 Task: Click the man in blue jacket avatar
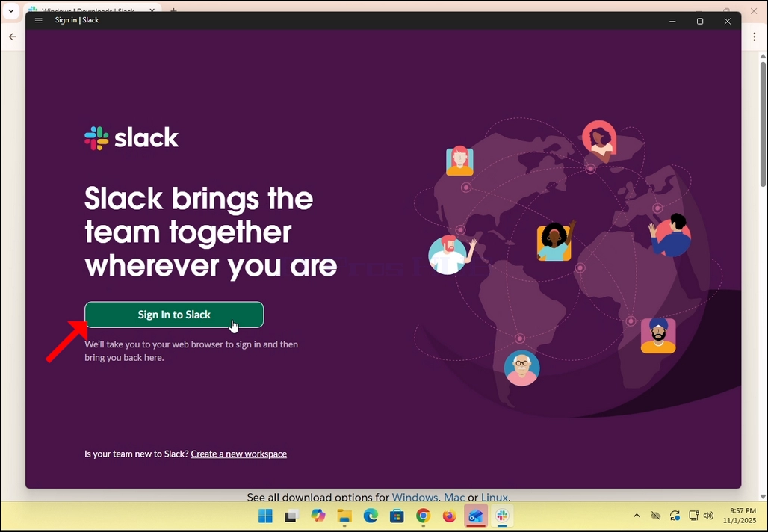[x=670, y=235]
